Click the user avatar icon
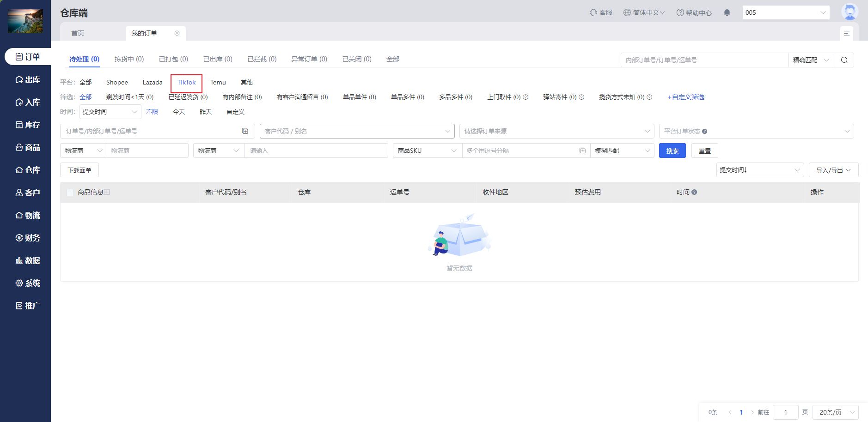Viewport: 868px width, 422px height. point(850,12)
